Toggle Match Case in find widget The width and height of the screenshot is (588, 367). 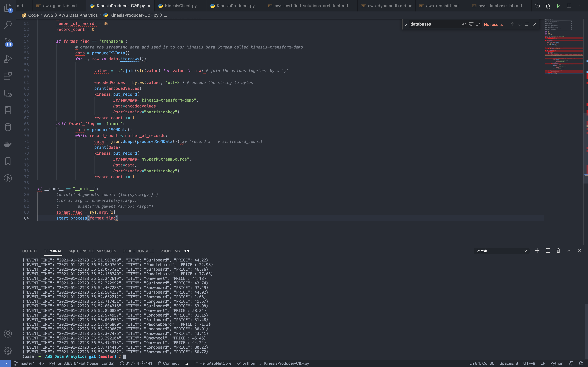(464, 24)
